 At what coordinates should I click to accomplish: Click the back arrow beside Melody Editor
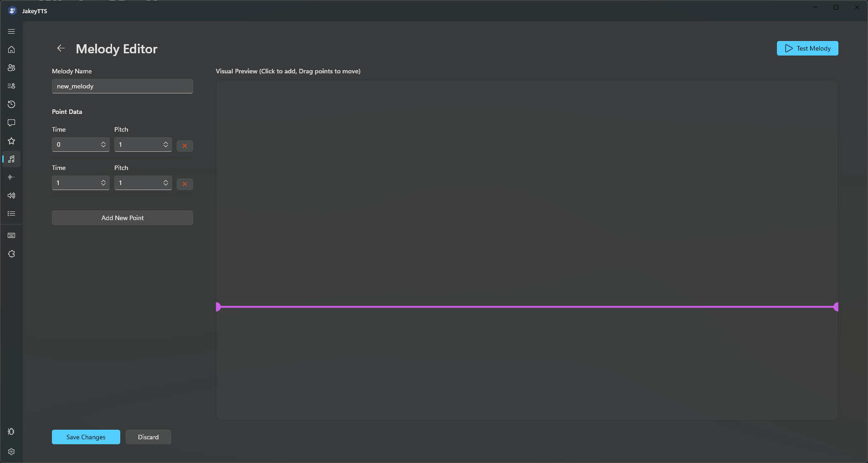pyautogui.click(x=61, y=48)
